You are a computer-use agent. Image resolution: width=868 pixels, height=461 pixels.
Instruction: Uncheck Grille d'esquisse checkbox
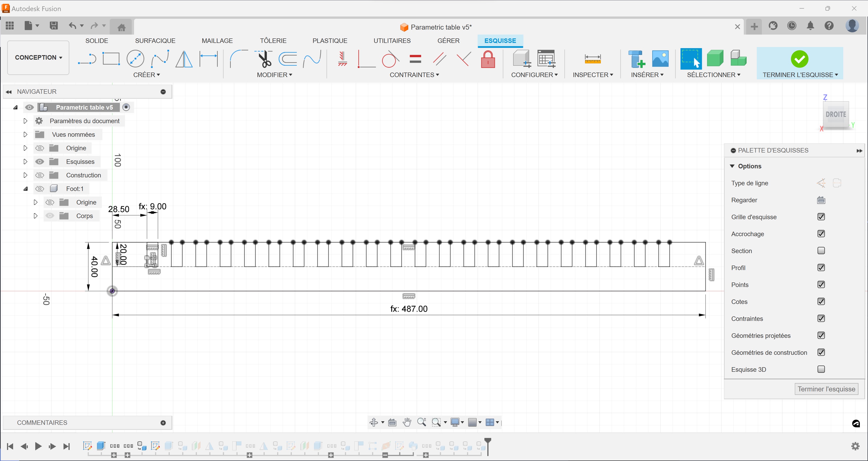(x=821, y=217)
